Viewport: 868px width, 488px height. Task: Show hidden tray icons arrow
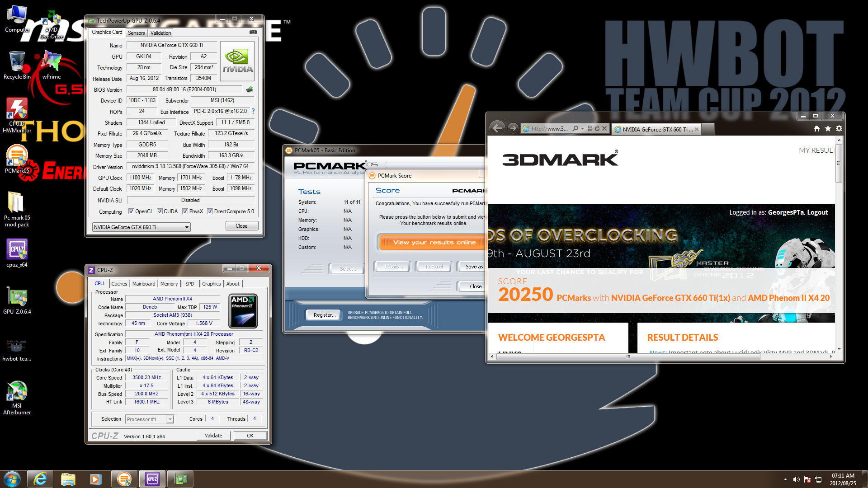pos(785,479)
